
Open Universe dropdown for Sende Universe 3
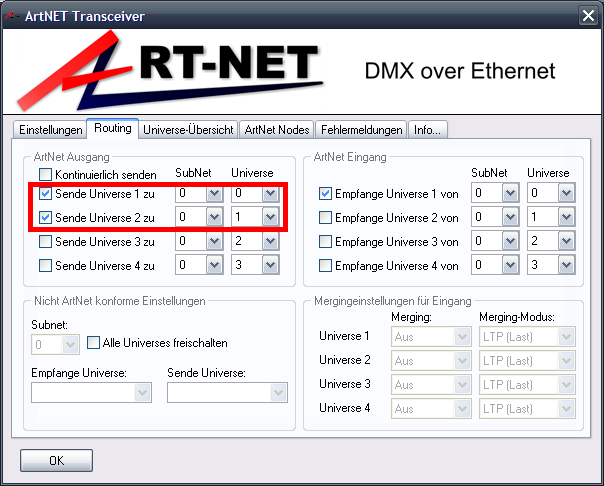(x=270, y=241)
